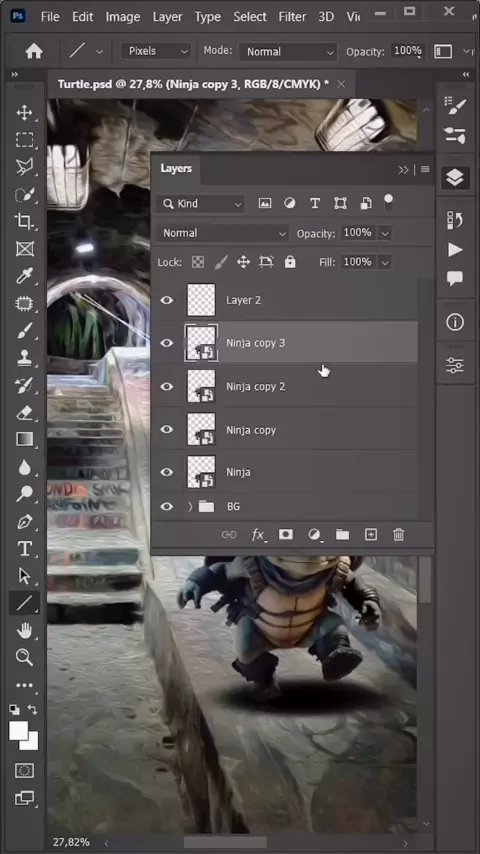Open the Layers panel hamburger menu
This screenshot has height=854, width=480.
[x=426, y=169]
